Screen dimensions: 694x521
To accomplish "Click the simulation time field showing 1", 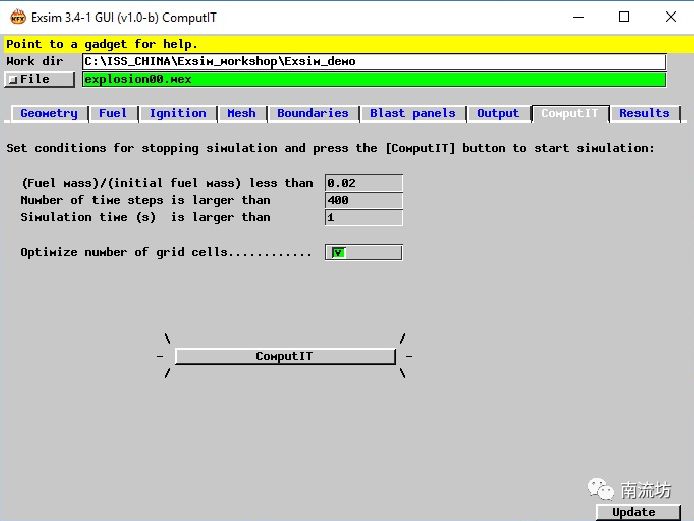I will tap(363, 217).
